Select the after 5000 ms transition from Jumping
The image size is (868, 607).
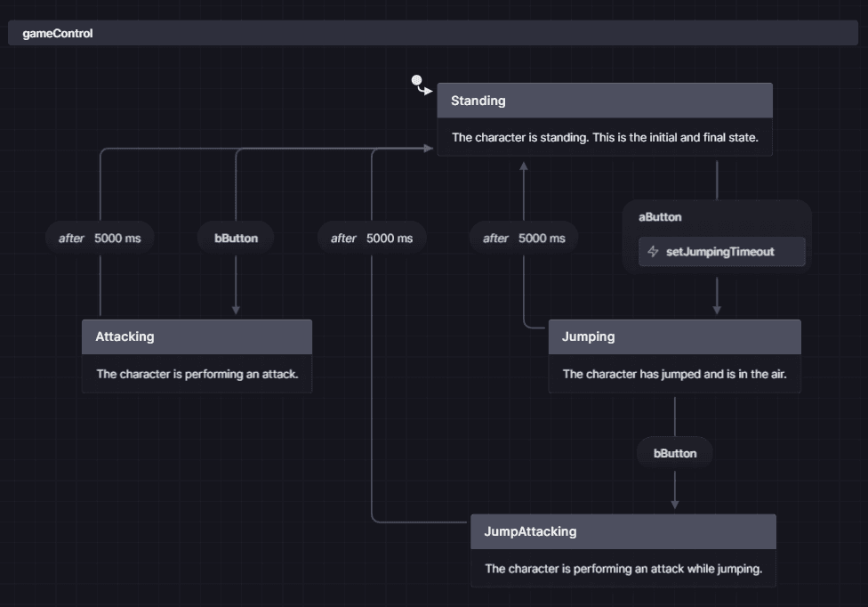tap(524, 239)
